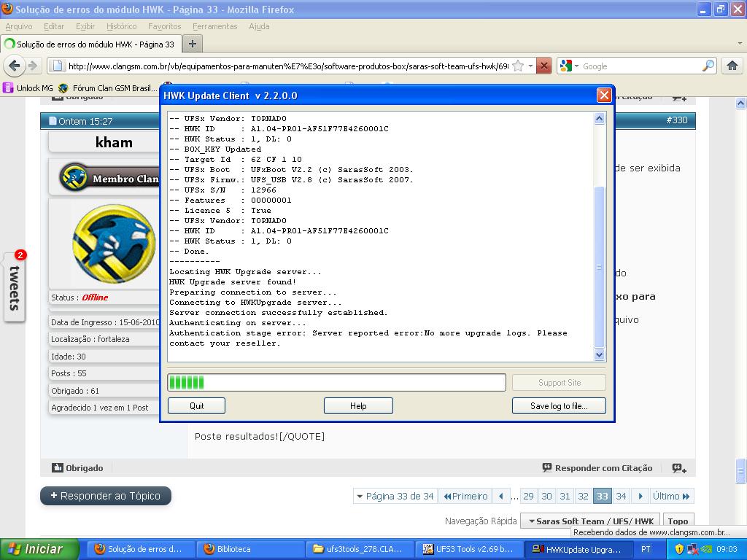Click the Help button in HWK client
This screenshot has width=747, height=560.
[358, 405]
